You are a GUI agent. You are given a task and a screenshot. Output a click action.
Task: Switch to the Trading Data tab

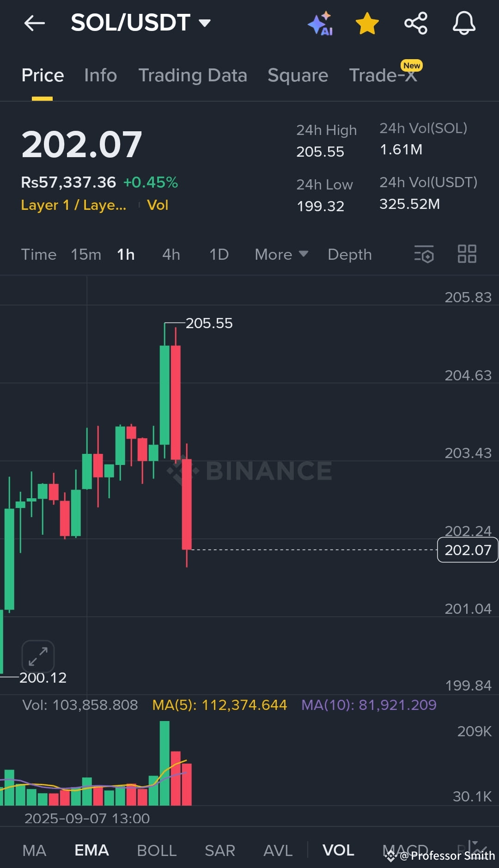pyautogui.click(x=193, y=75)
